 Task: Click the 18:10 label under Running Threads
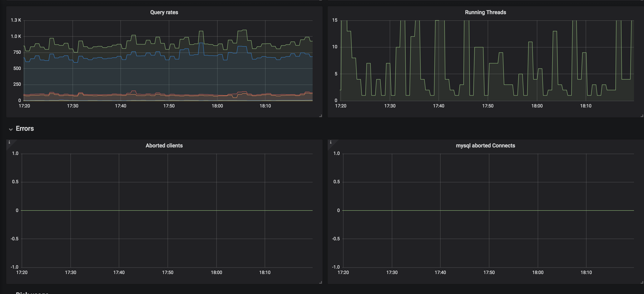pos(585,106)
